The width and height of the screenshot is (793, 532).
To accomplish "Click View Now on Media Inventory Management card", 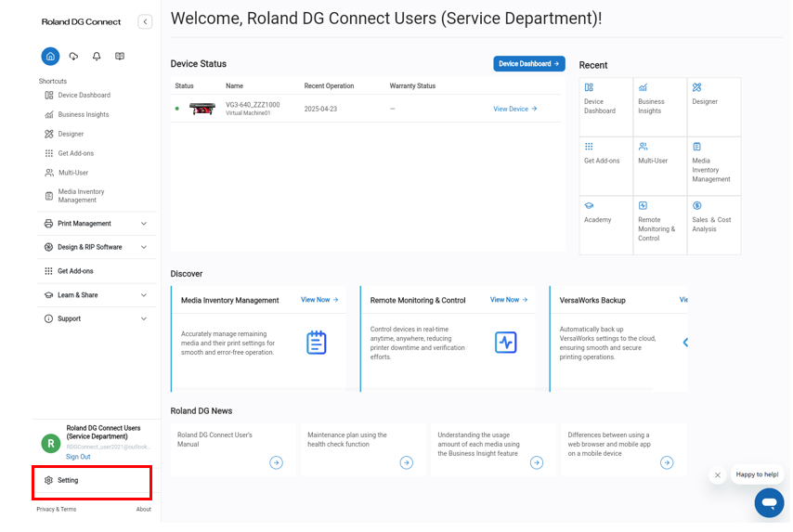I will 319,300.
